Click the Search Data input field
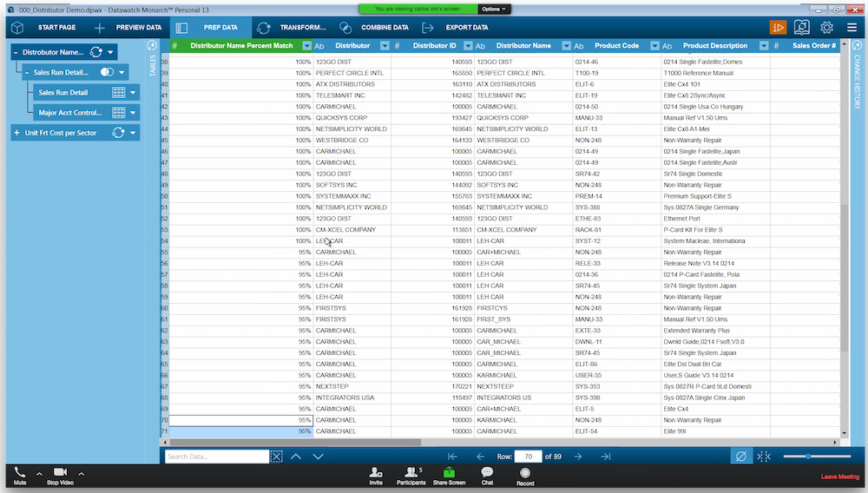 click(x=216, y=457)
